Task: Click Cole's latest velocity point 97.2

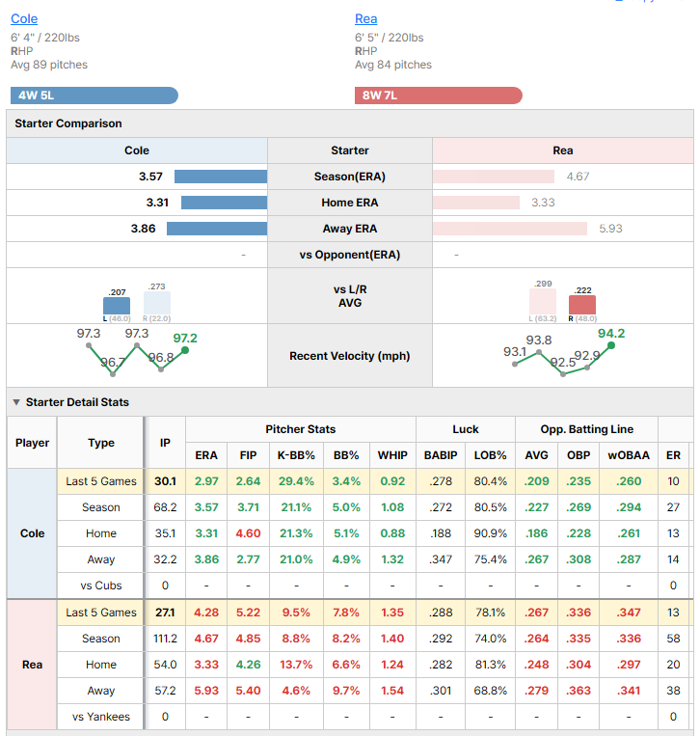Action: [x=185, y=350]
